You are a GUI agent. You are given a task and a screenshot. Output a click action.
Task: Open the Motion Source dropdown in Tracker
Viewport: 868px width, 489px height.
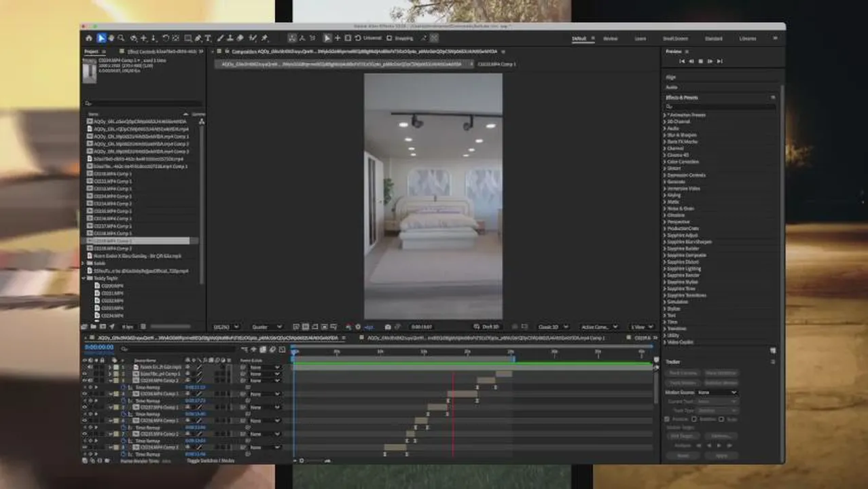(x=717, y=393)
